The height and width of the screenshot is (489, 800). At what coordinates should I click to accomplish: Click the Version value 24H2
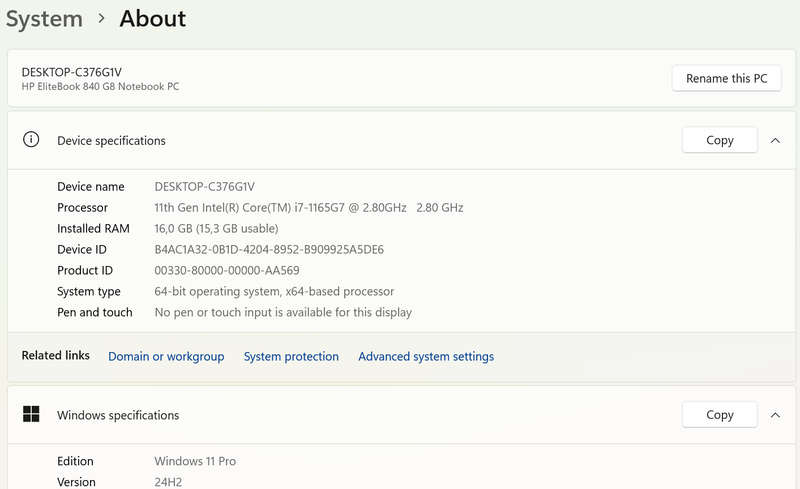[x=168, y=482]
